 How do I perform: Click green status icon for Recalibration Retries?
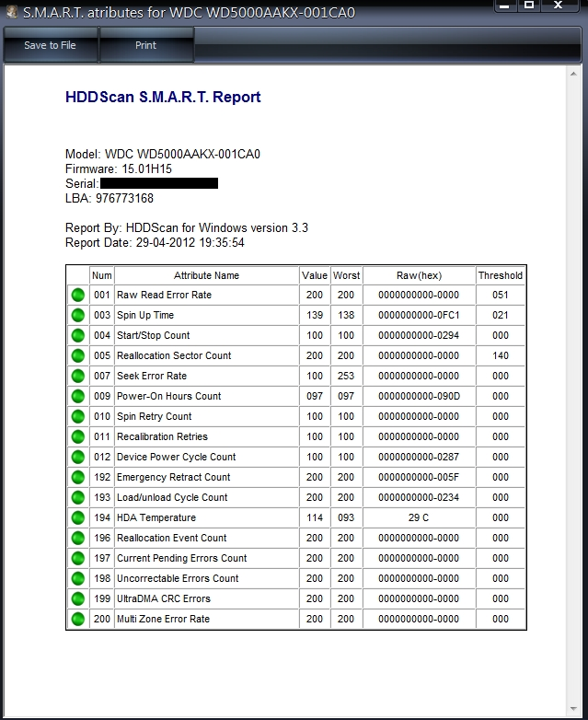[x=78, y=436]
